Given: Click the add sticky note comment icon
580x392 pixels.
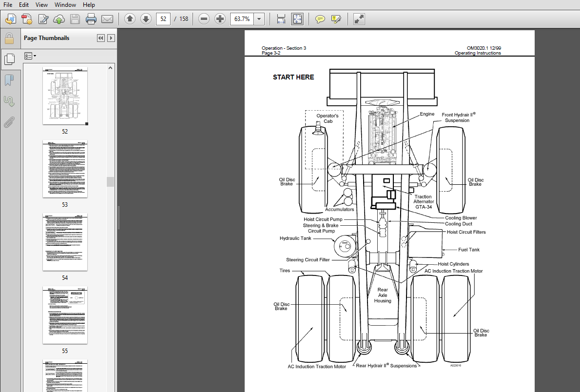Looking at the screenshot, I should (x=320, y=19).
